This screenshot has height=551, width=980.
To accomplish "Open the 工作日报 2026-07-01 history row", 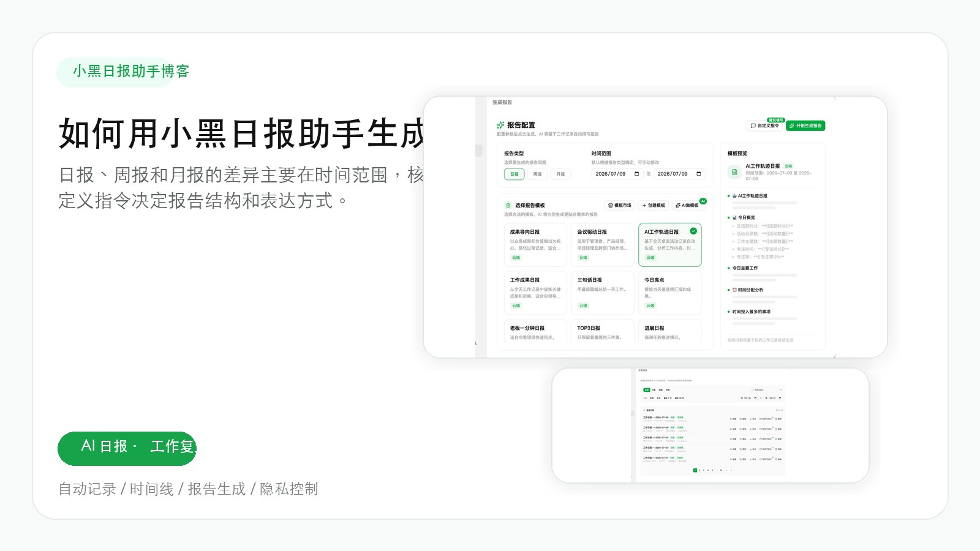I will tap(712, 459).
